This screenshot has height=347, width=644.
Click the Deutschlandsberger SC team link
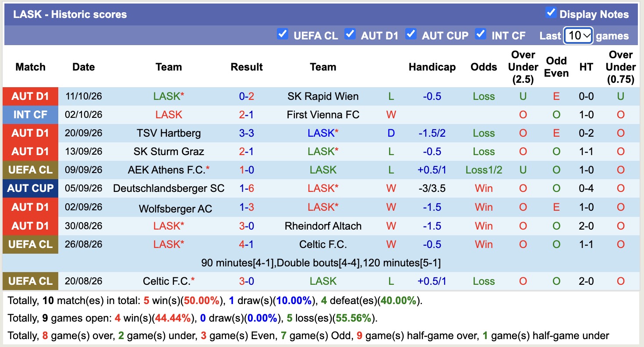(169, 188)
